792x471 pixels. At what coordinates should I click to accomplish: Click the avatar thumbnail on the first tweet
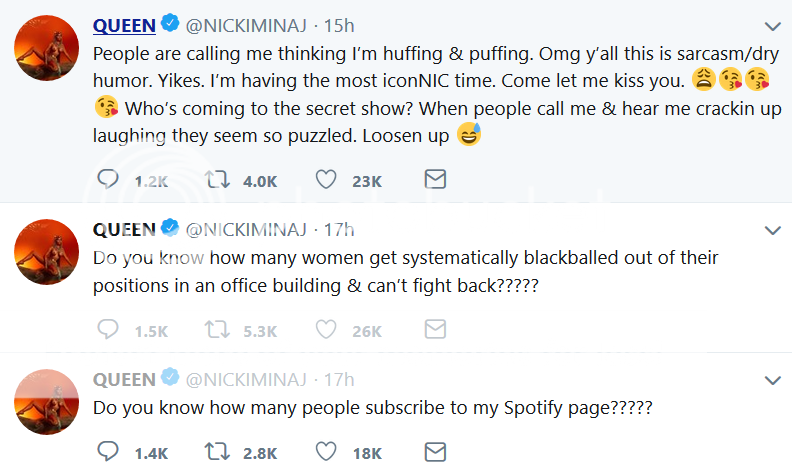click(46, 48)
